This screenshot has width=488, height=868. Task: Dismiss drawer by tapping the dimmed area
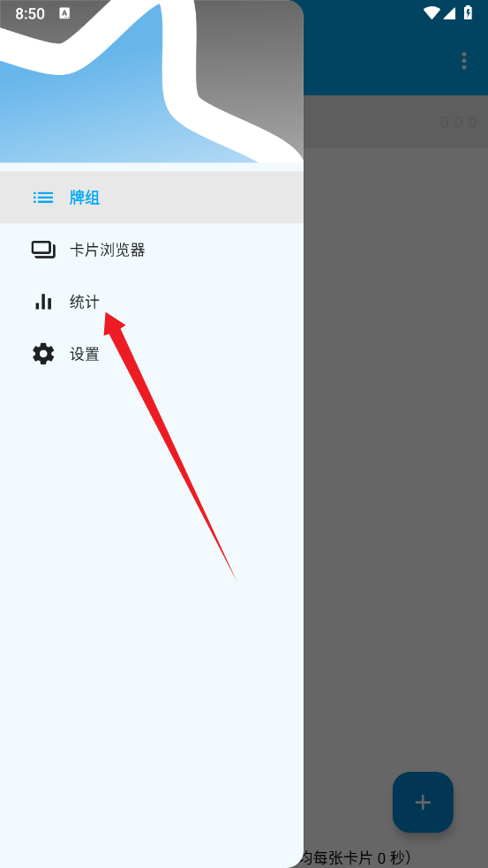pos(395,443)
